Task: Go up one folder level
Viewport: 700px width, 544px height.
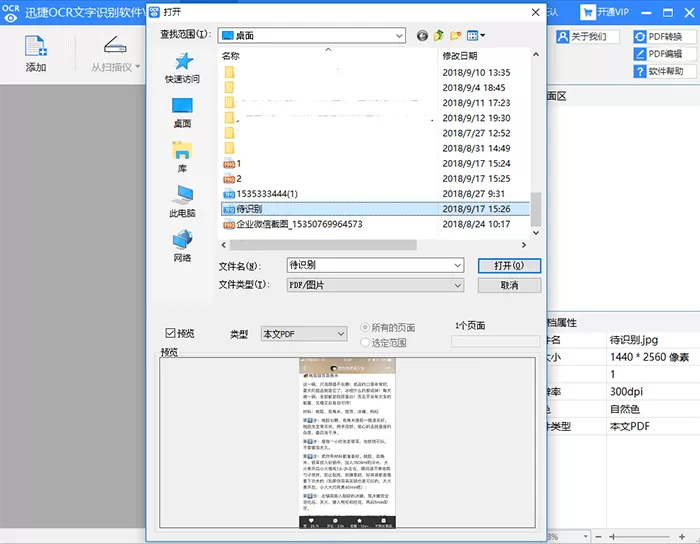Action: pyautogui.click(x=438, y=36)
